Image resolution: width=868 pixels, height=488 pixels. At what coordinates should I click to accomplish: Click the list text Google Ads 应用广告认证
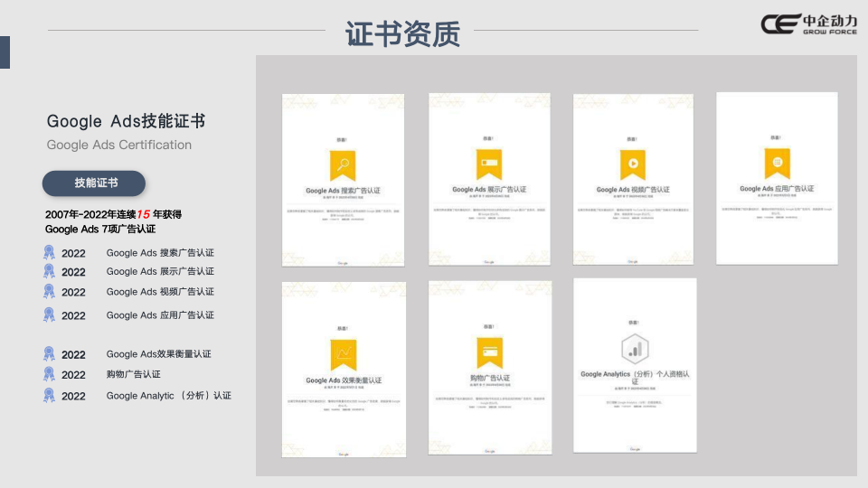coord(160,315)
